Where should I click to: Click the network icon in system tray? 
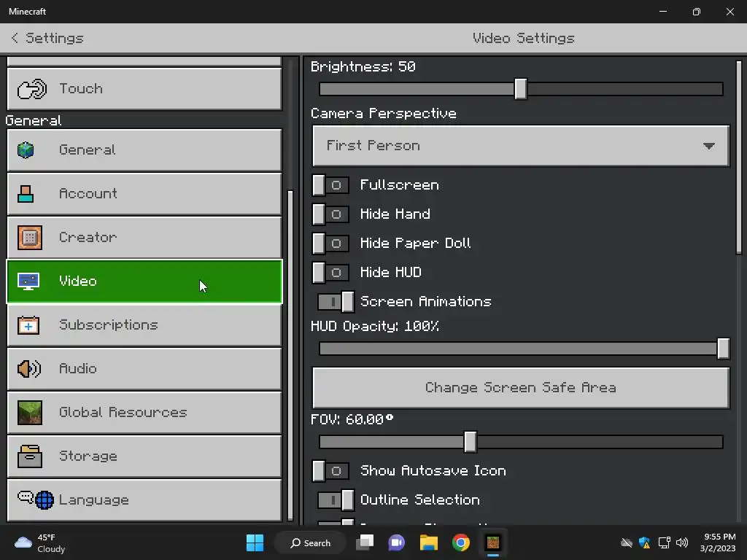pos(664,542)
